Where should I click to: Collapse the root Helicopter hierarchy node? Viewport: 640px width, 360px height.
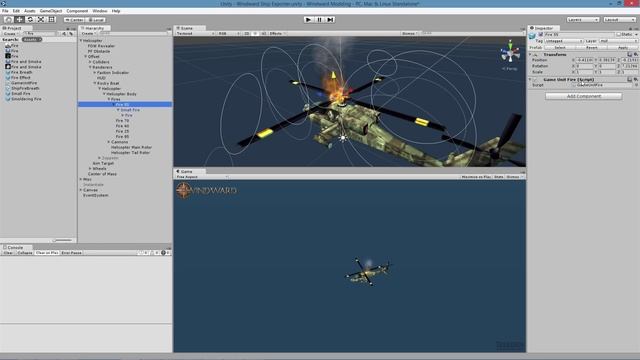click(81, 41)
